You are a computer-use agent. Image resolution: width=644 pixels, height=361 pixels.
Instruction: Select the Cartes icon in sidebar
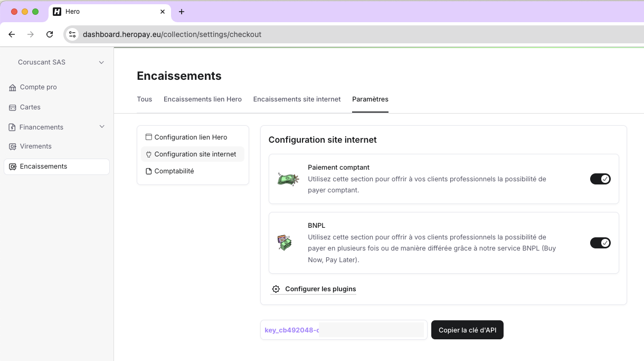[x=12, y=107]
